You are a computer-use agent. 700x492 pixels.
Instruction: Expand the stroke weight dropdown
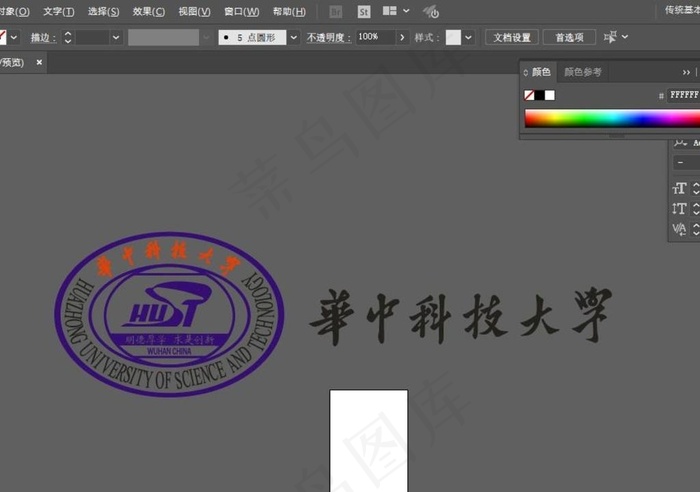tap(116, 38)
